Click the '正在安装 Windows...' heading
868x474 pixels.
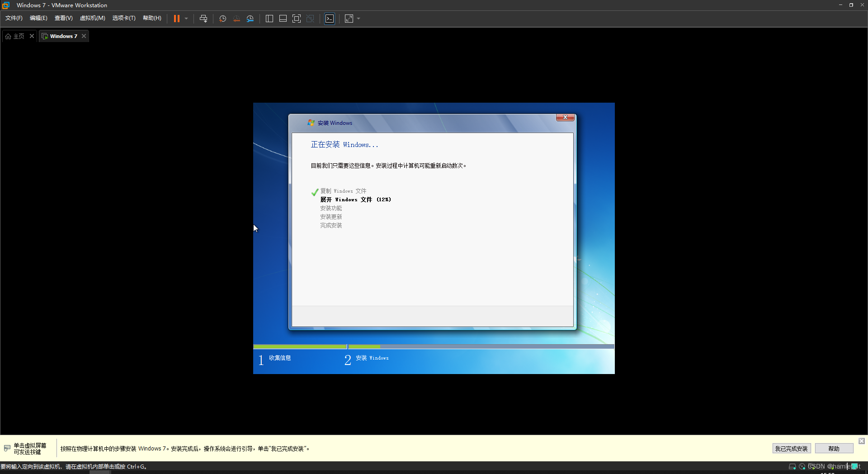click(344, 145)
